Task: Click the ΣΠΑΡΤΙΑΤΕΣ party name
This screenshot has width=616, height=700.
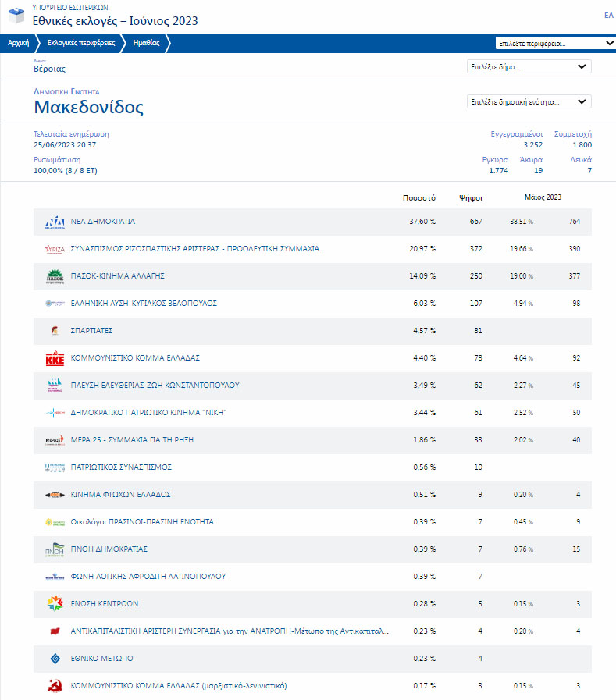Action: [91, 330]
